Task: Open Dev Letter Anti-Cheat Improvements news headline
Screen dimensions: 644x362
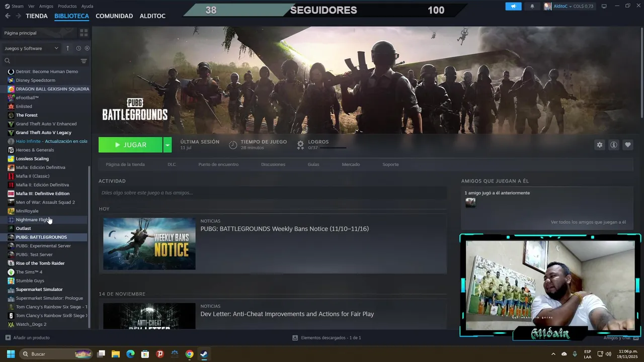Action: 287,314
